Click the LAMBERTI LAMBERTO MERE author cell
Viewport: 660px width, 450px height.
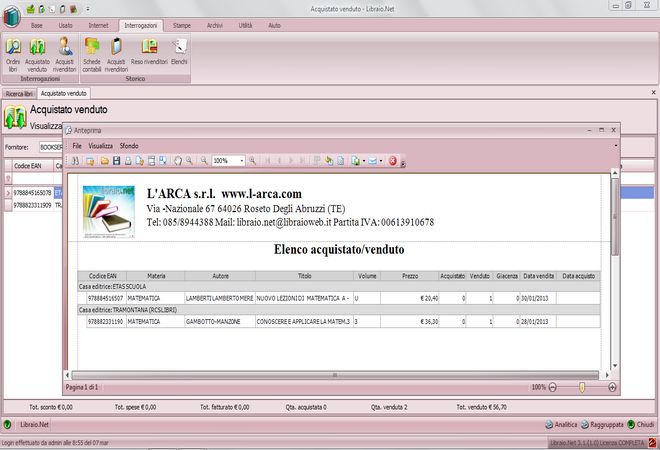[x=220, y=298]
